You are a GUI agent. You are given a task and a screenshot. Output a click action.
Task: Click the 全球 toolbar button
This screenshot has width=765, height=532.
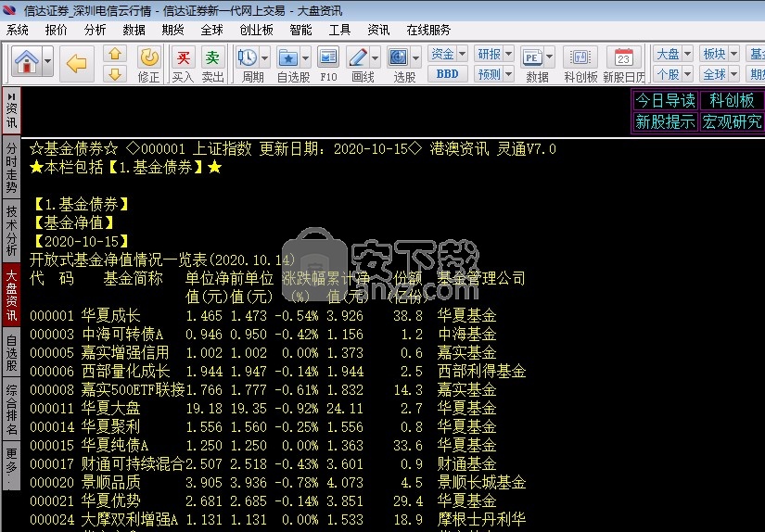(714, 74)
